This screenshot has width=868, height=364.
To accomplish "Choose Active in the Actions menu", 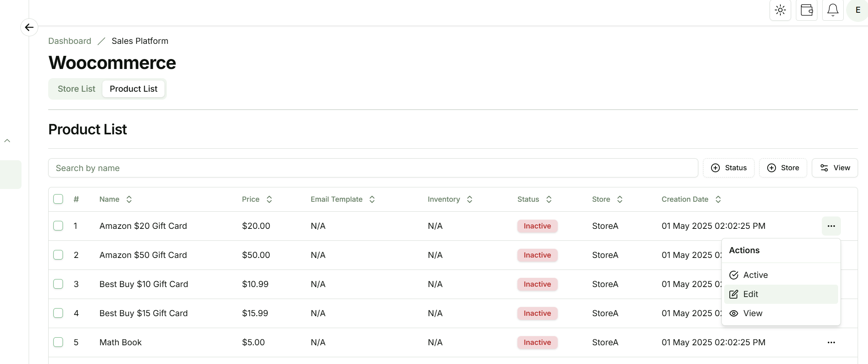I will click(x=781, y=275).
